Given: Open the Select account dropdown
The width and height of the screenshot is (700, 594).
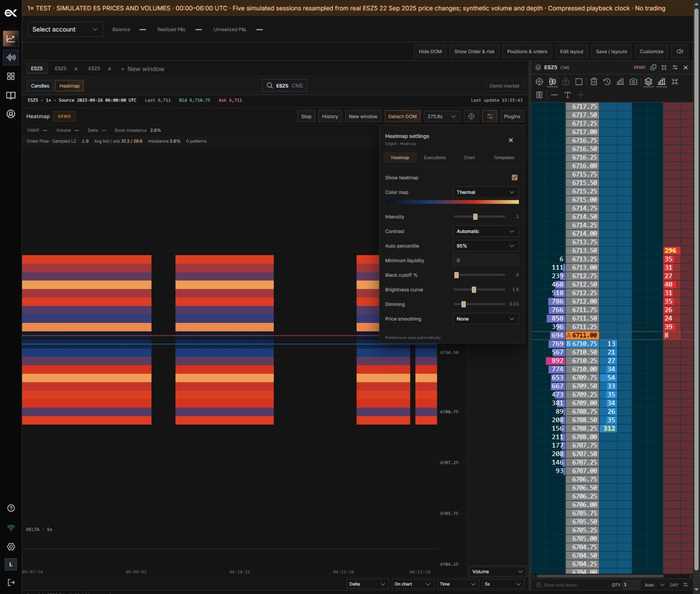Looking at the screenshot, I should click(65, 29).
